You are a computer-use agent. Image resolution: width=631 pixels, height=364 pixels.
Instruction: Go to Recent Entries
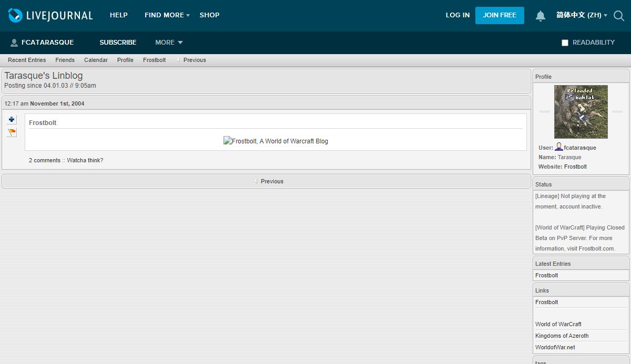pyautogui.click(x=27, y=60)
